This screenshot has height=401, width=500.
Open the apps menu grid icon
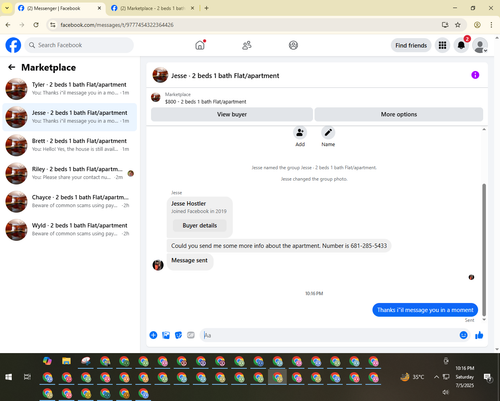click(x=442, y=45)
